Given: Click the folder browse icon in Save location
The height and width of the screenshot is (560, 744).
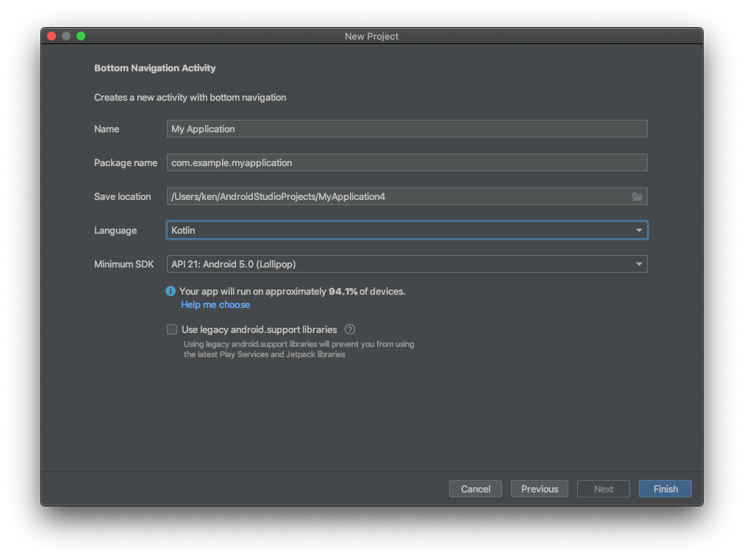Looking at the screenshot, I should [637, 197].
